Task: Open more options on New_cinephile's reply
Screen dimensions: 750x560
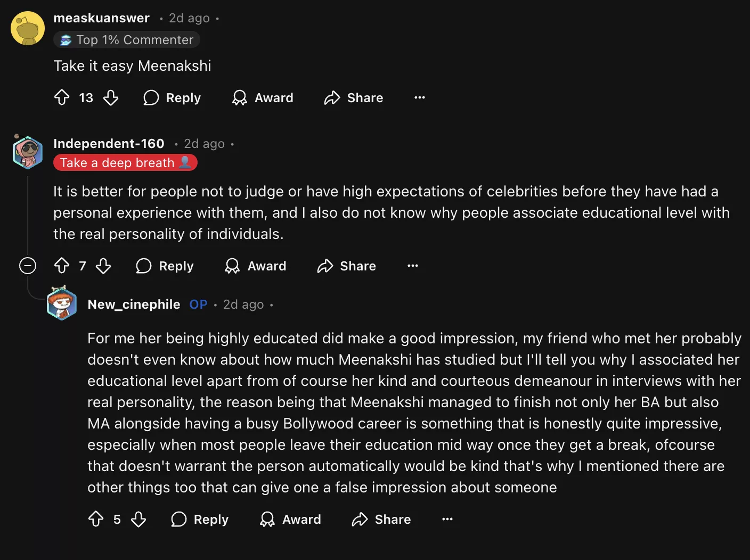Action: [447, 519]
